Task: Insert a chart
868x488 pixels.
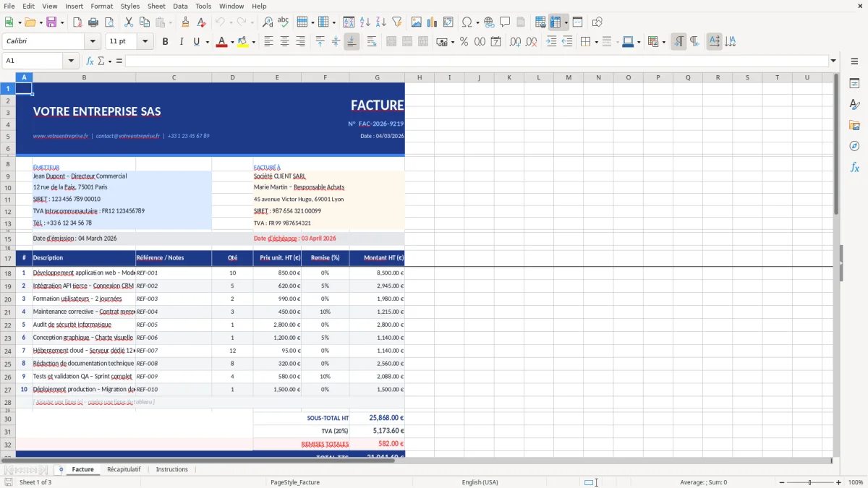Action: (x=433, y=22)
